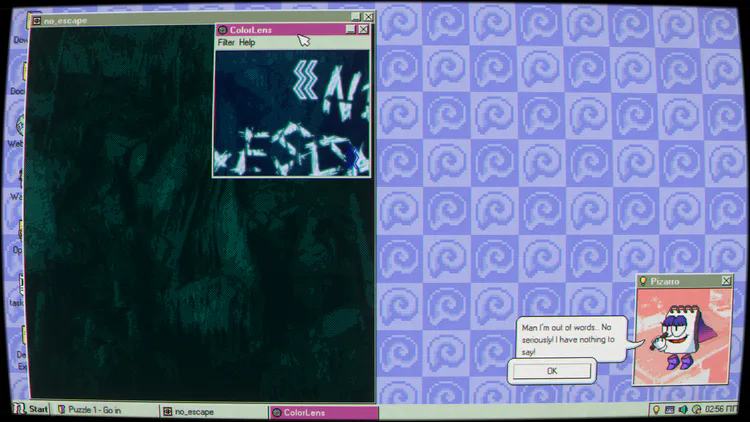Click the lightbulb icon in the Pizarro title bar
The width and height of the screenshot is (750, 422).
(643, 281)
